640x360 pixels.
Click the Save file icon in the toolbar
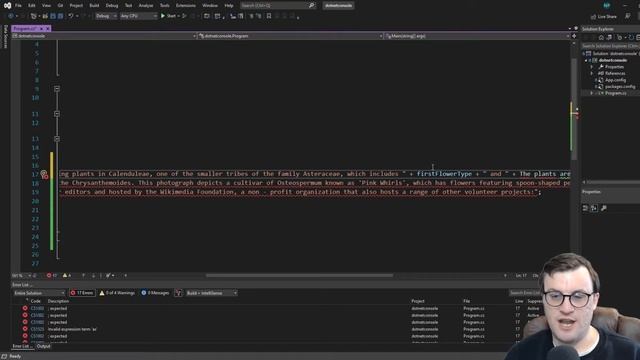click(x=53, y=16)
